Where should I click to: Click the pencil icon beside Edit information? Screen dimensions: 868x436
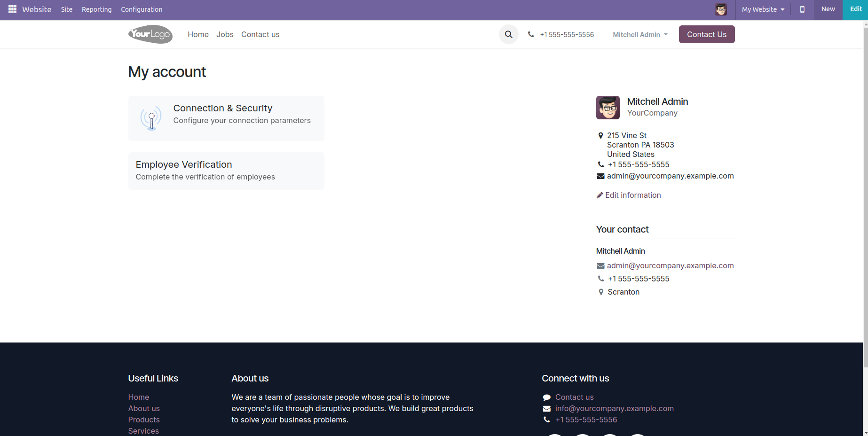[600, 195]
